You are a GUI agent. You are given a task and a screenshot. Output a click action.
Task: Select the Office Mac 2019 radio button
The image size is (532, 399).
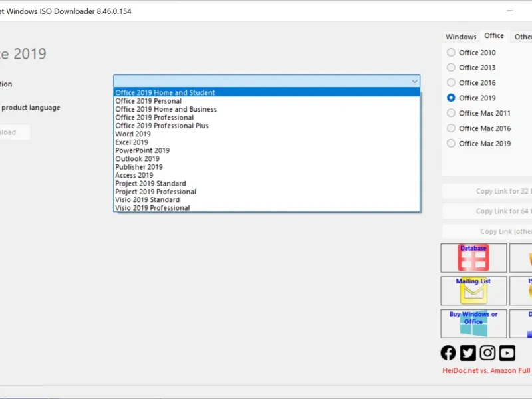451,144
